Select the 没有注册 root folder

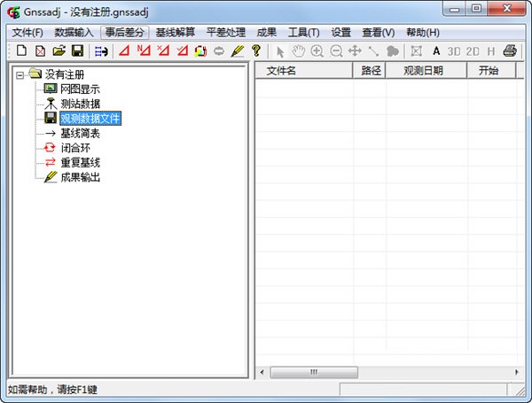pyautogui.click(x=65, y=74)
